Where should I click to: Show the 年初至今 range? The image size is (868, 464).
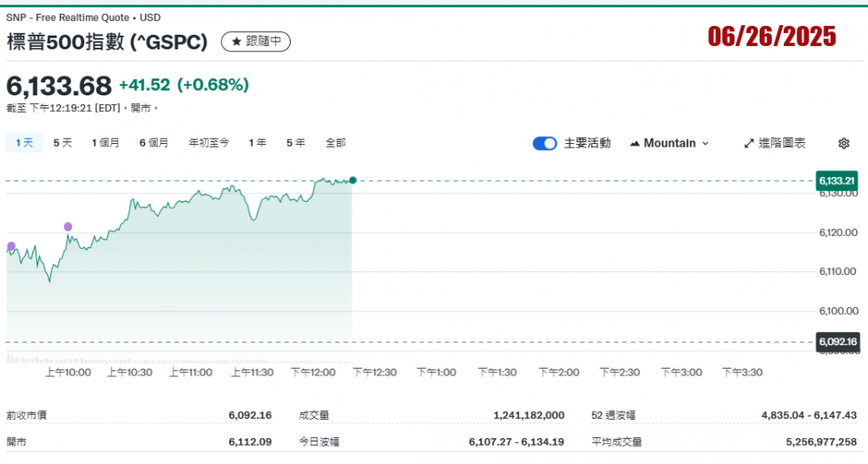[x=208, y=142]
